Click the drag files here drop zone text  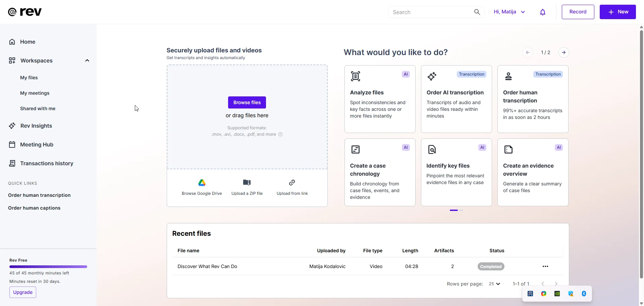click(x=247, y=115)
